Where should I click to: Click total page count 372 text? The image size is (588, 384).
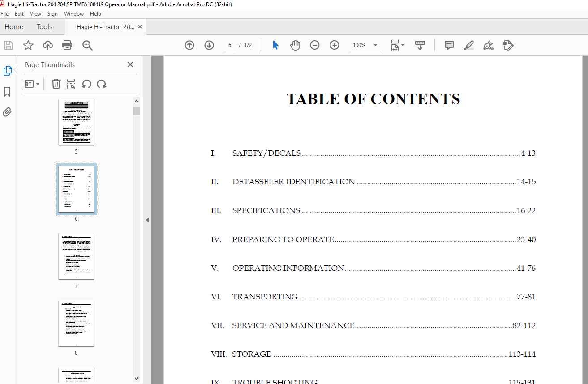tap(248, 45)
